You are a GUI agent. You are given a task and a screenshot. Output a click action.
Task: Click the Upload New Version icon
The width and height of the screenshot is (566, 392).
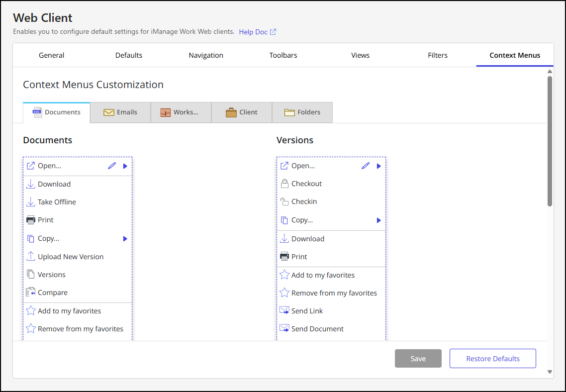tap(30, 256)
